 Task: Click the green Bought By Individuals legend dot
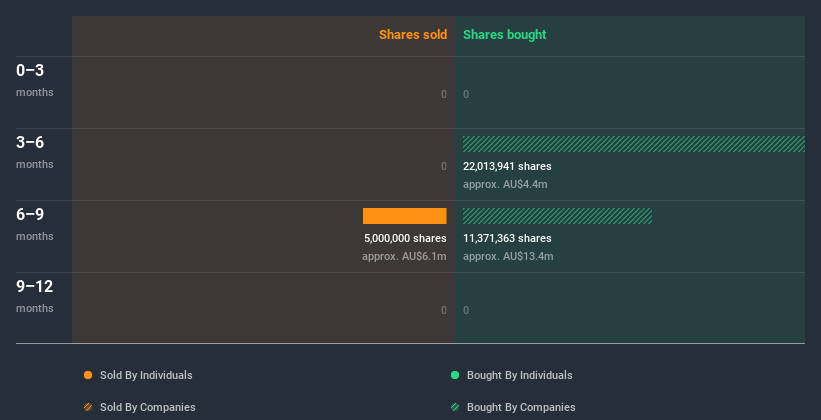[455, 375]
